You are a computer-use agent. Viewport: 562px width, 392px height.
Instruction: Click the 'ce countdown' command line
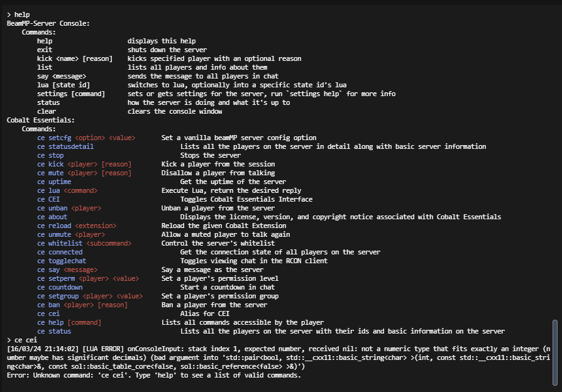[x=60, y=287]
